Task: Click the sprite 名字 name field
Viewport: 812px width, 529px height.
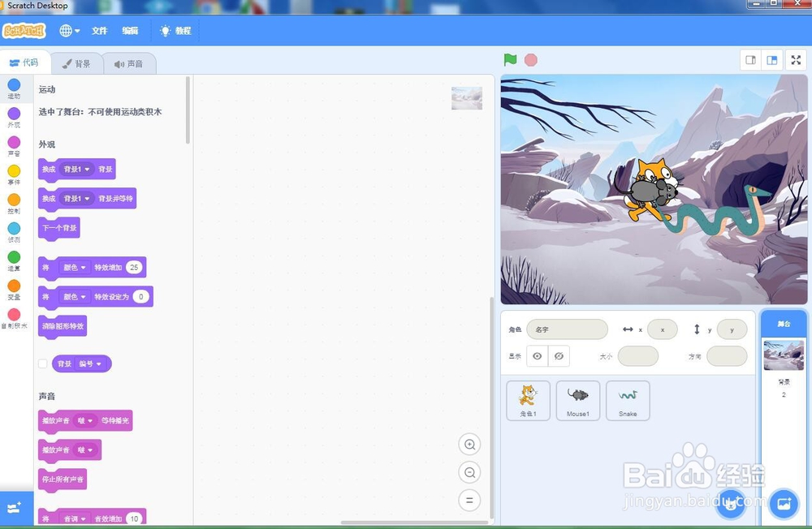Action: click(x=567, y=329)
